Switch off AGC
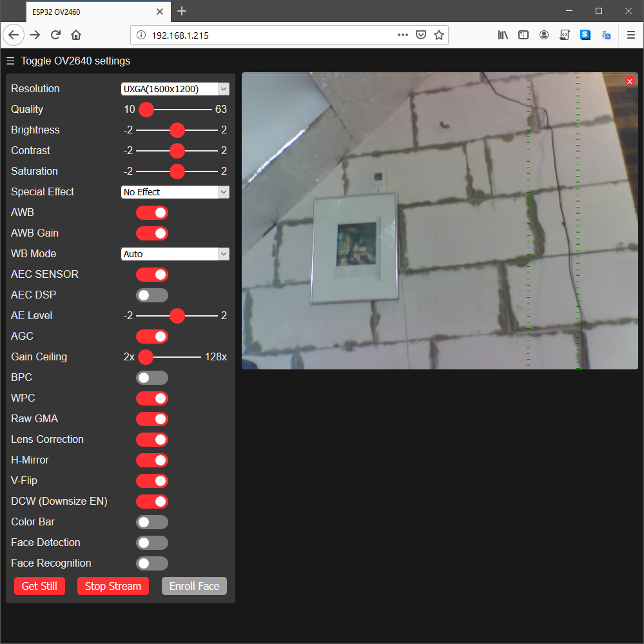The height and width of the screenshot is (644, 644). click(x=152, y=337)
